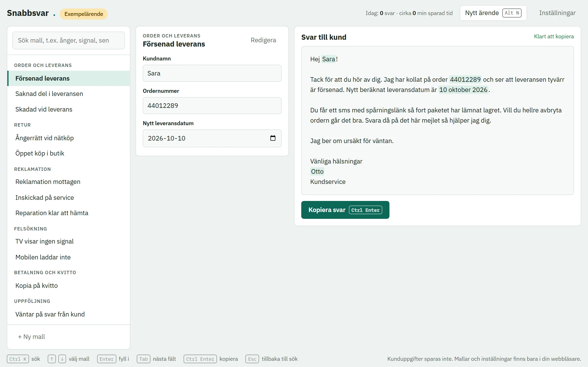This screenshot has height=367, width=588.
Task: Select Saknad del i leveransen template
Action: 68,94
